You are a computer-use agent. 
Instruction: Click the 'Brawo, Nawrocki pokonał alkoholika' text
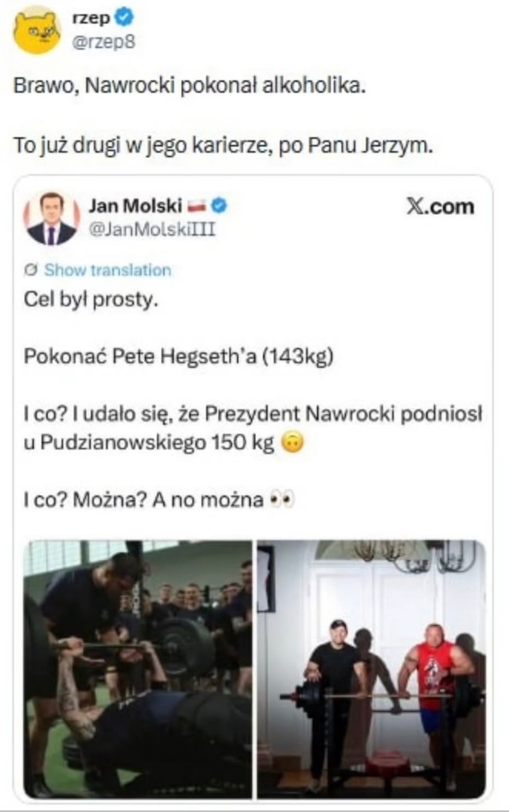click(x=189, y=86)
